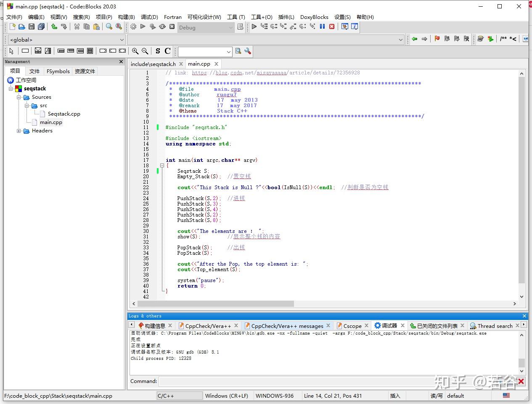Open the function list dropdown arrow
The width and height of the screenshot is (532, 404).
pos(400,40)
